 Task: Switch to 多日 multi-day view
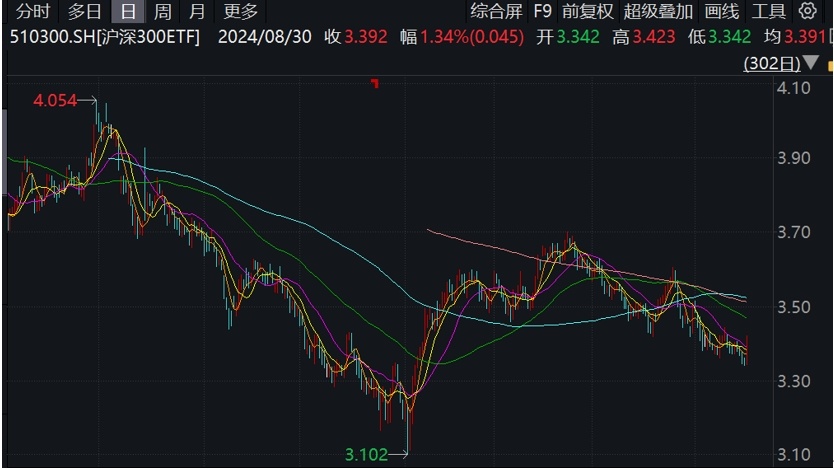pos(84,12)
